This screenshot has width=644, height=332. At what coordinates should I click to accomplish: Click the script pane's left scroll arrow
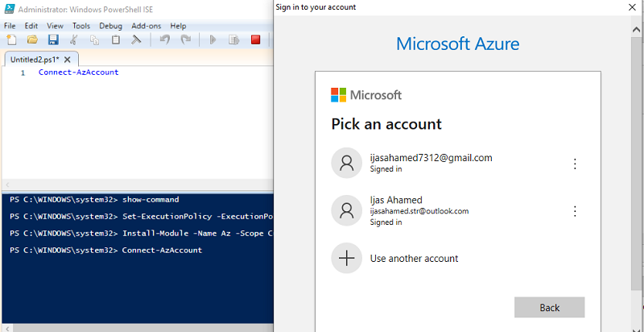pos(7,185)
